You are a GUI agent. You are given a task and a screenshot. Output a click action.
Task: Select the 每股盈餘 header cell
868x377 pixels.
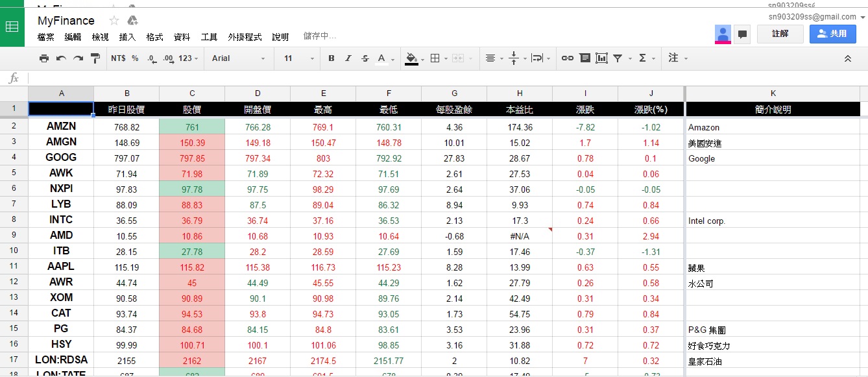pos(454,109)
